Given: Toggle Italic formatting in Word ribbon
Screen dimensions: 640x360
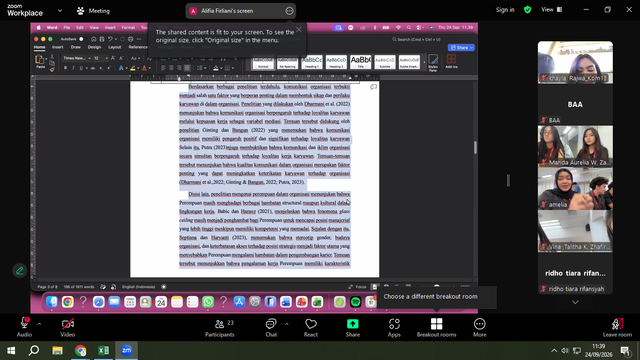Looking at the screenshot, I should (x=73, y=68).
